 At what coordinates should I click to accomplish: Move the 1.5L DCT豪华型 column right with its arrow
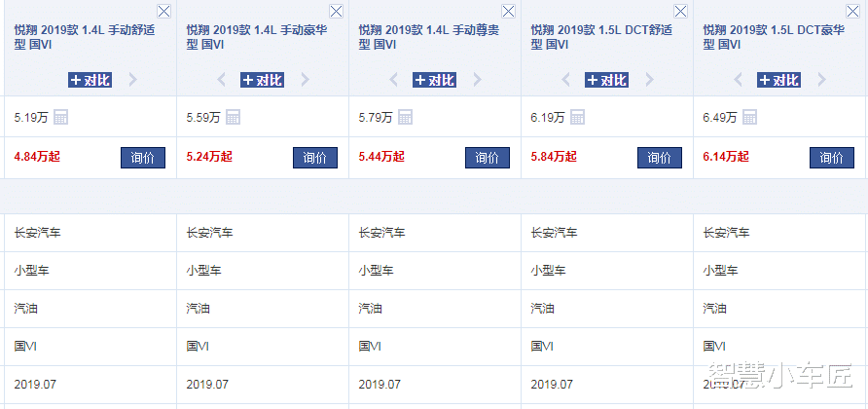coord(821,80)
